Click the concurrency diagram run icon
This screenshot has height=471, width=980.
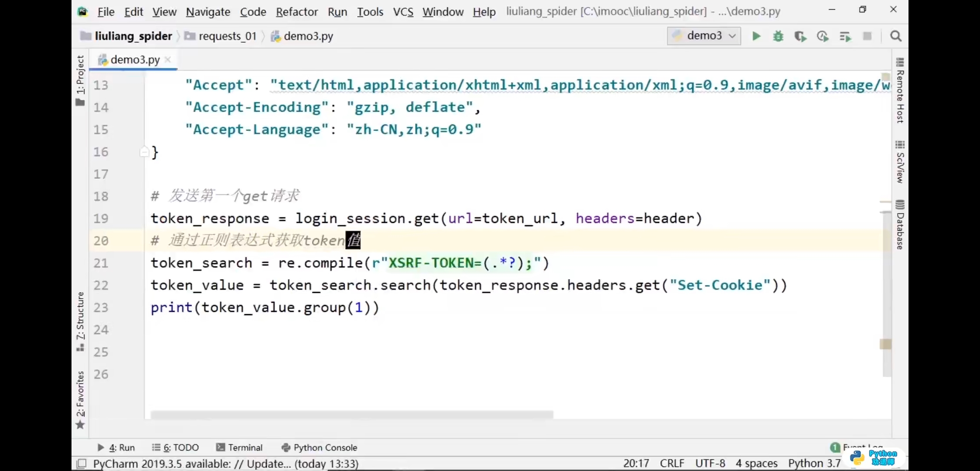845,36
